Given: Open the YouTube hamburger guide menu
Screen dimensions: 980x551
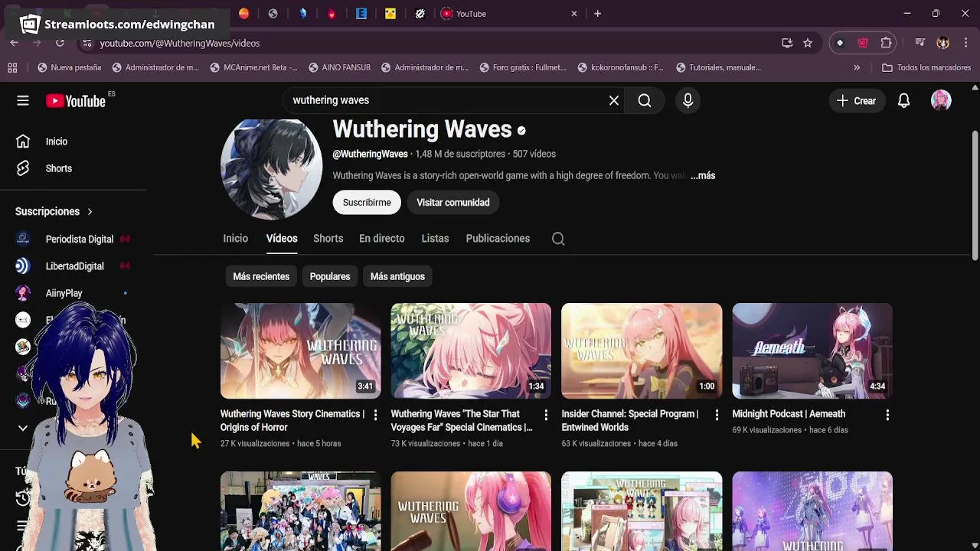Looking at the screenshot, I should point(23,100).
